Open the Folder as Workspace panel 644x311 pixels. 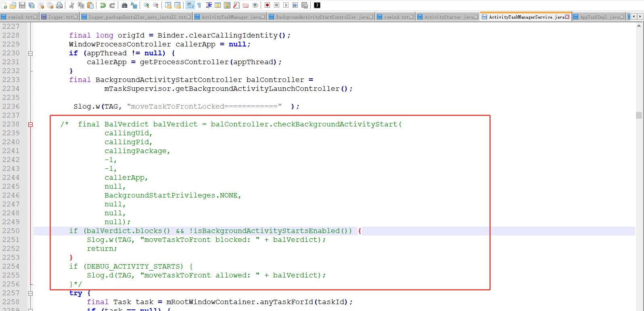point(245,5)
